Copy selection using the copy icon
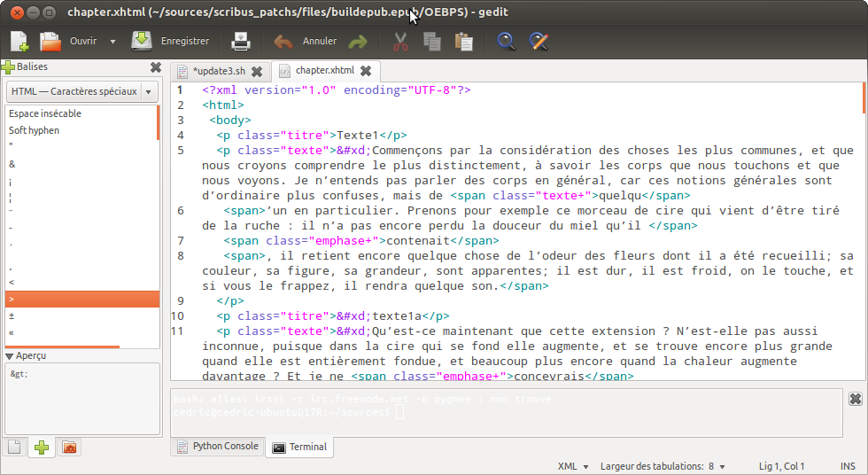The height and width of the screenshot is (475, 868). [x=432, y=42]
